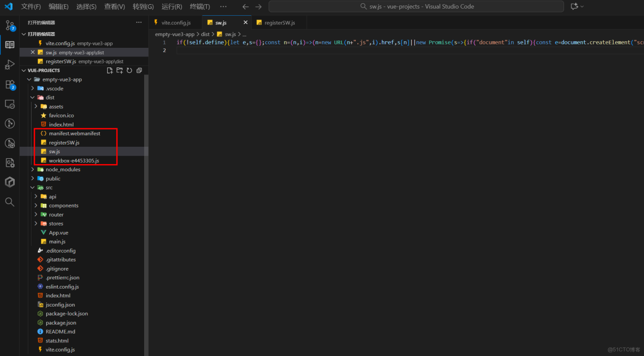Refresh the Explorer file tree
Viewport: 644px width, 356px height.
(x=129, y=70)
